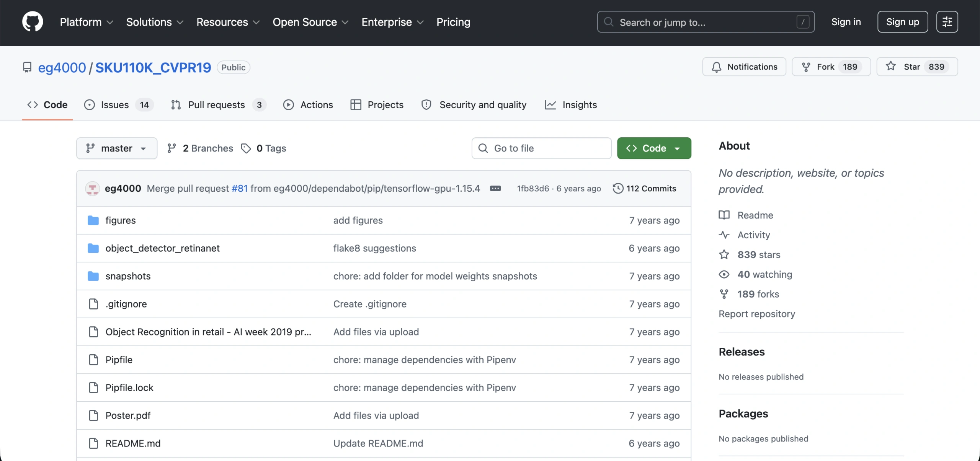The height and width of the screenshot is (461, 980).
Task: Click the Releases heading link
Action: click(x=742, y=352)
